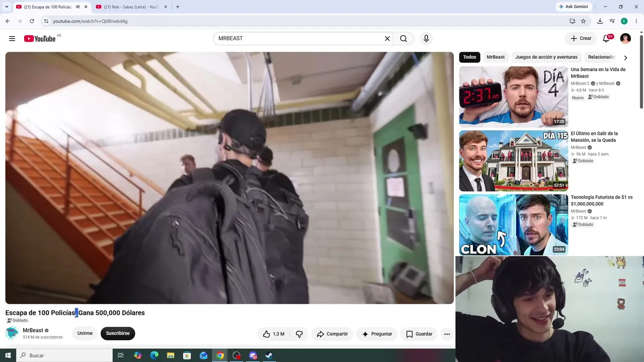Open the MrBeast channel avatar
644x362 pixels.
[x=12, y=333]
